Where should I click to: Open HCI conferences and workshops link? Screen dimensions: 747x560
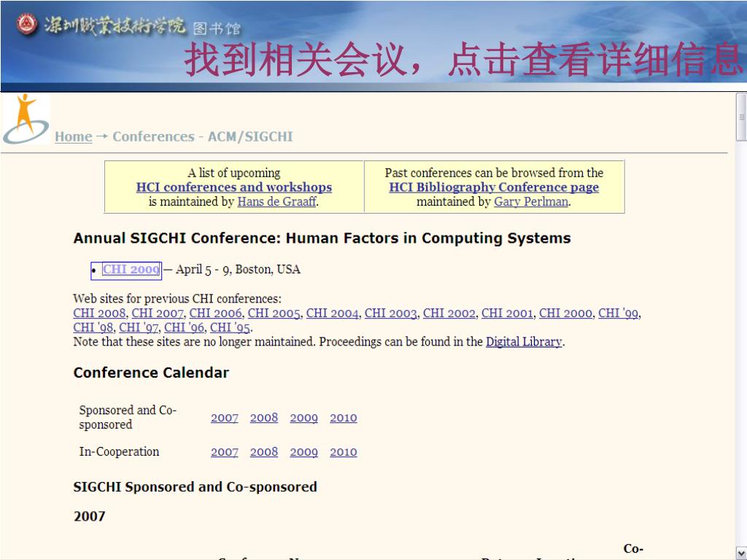pyautogui.click(x=234, y=187)
